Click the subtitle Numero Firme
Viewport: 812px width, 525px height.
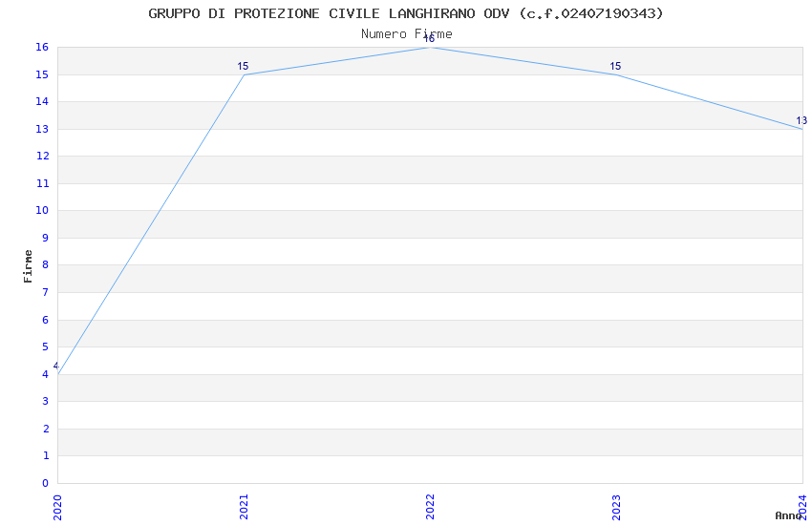pos(407,34)
